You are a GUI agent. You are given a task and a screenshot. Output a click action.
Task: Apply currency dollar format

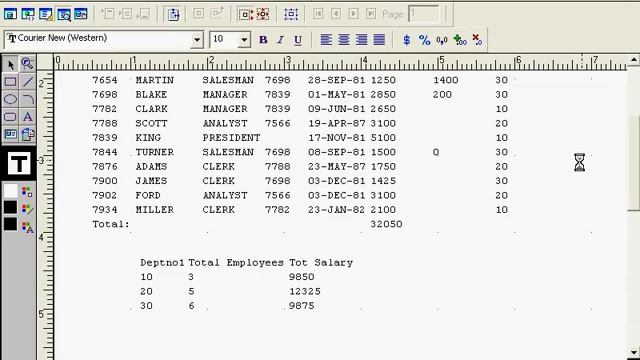(x=407, y=40)
